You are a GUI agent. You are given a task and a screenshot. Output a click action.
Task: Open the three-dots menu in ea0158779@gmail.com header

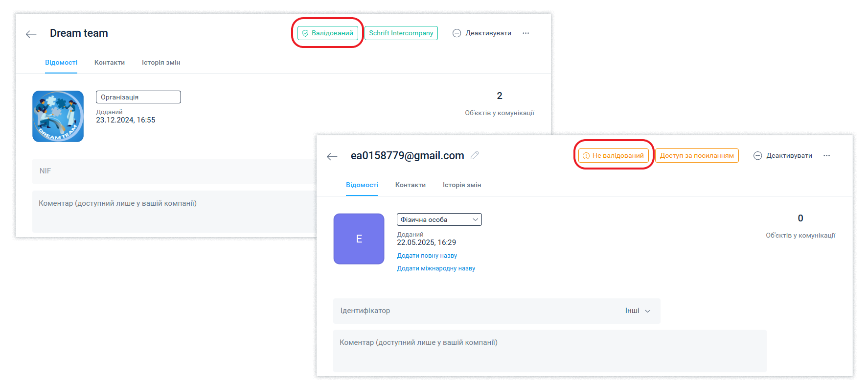coord(826,156)
